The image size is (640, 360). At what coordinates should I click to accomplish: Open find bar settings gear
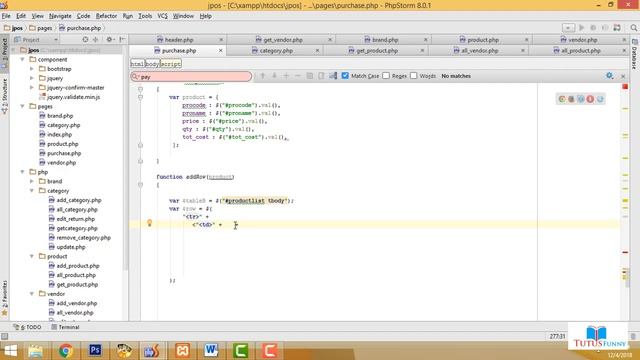tap(609, 76)
